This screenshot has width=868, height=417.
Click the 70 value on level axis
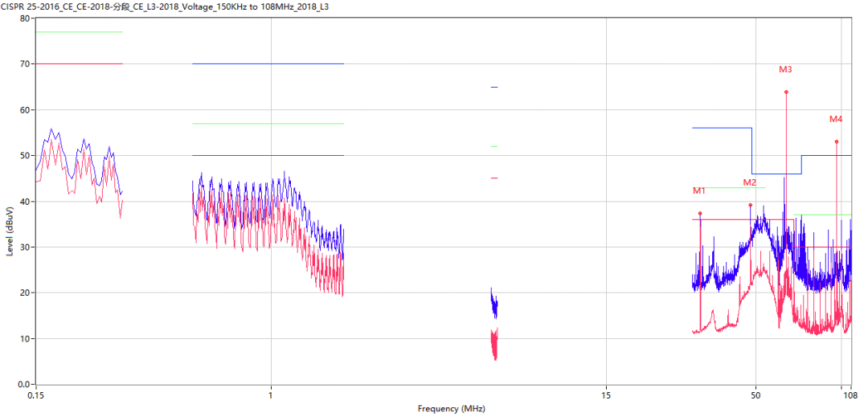pos(25,64)
